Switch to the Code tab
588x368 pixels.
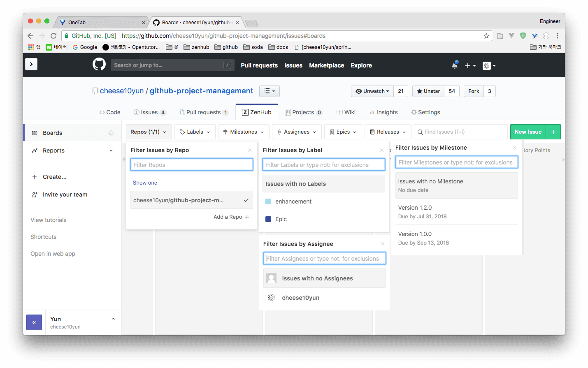110,112
